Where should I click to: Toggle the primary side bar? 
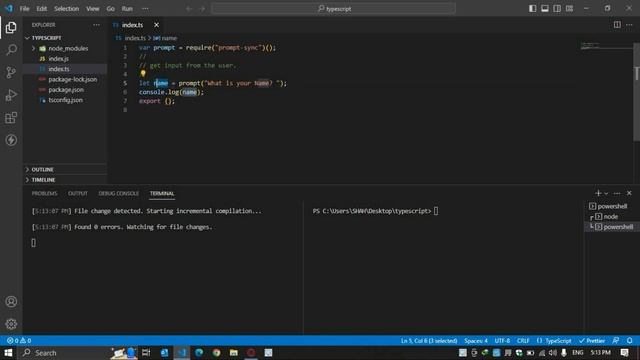(x=533, y=9)
